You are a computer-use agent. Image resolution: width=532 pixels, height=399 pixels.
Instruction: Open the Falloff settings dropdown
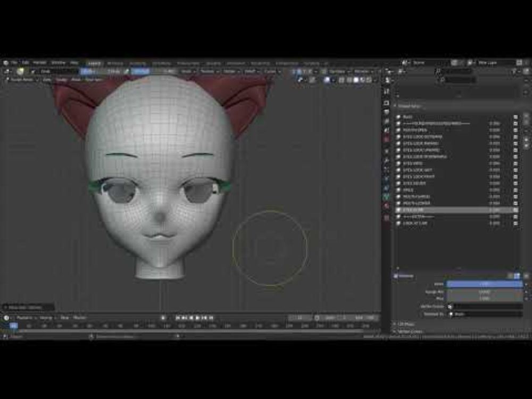click(252, 71)
